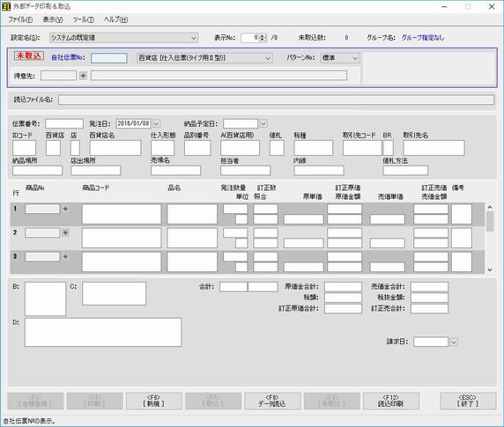Minimize the 外部データ印刷＆取込 window
The image size is (504, 427).
[445, 6]
